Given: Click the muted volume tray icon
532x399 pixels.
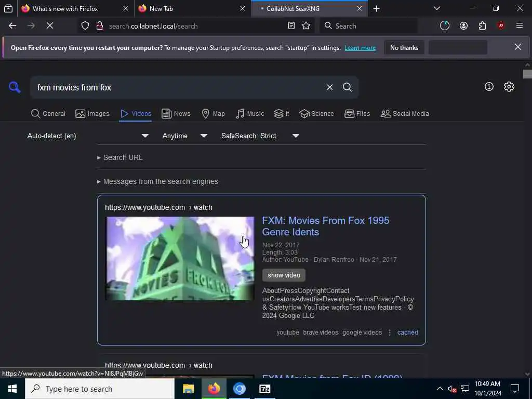Looking at the screenshot, I should tap(452, 389).
